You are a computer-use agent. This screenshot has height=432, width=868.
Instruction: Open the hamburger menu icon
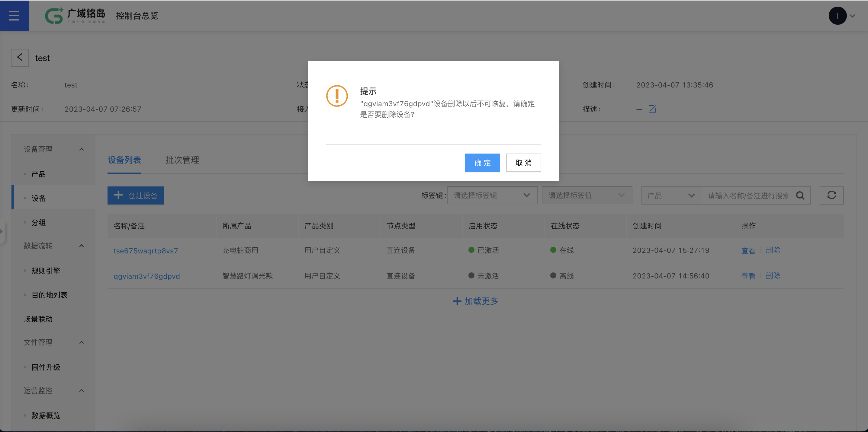tap(14, 15)
